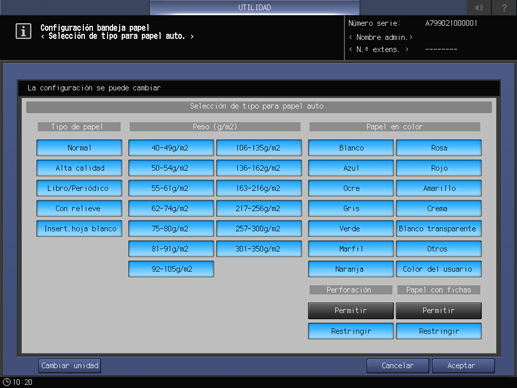Select the 136-162g/m2 weight button
The image size is (517, 388).
click(259, 168)
